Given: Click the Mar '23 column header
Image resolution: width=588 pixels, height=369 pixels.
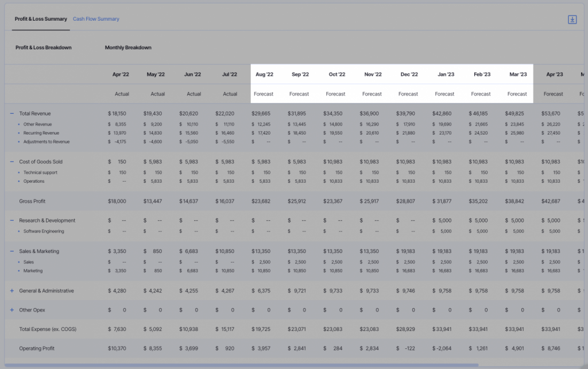Looking at the screenshot, I should 517,74.
